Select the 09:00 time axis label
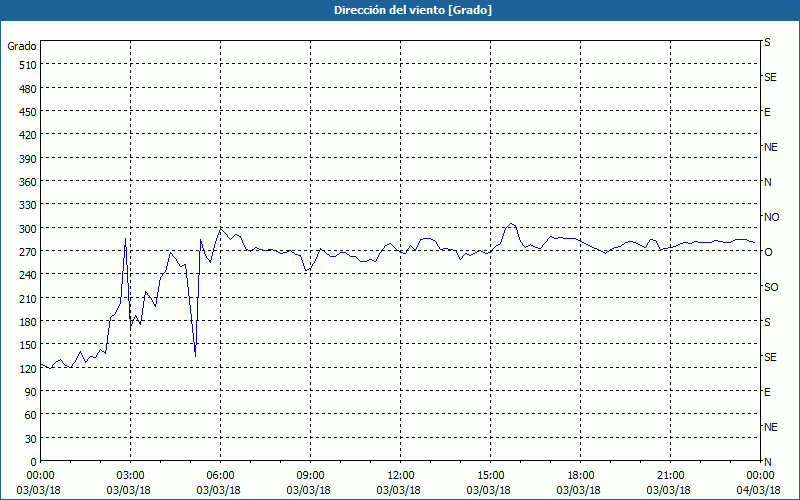The image size is (800, 500). click(310, 476)
